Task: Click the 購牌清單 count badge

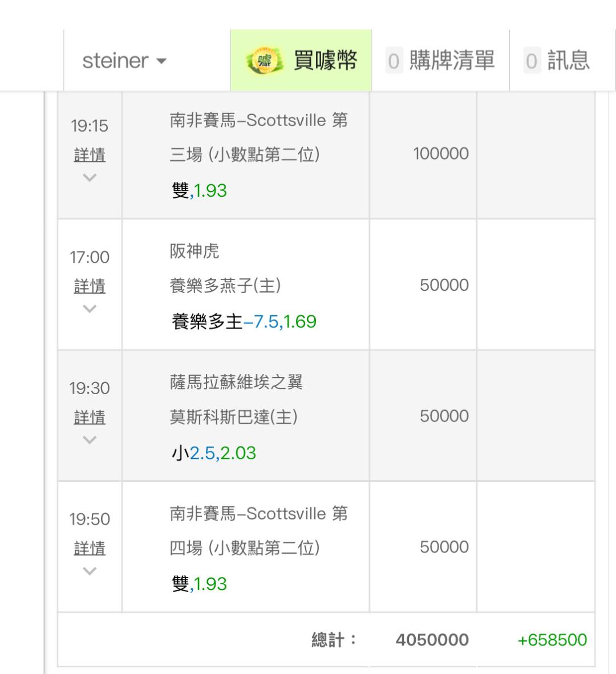Action: (394, 61)
